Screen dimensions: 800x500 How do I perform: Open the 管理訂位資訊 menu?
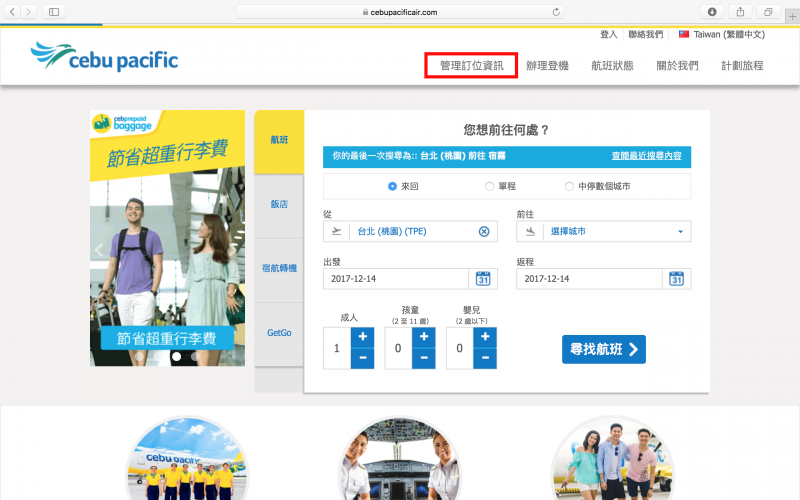point(471,65)
